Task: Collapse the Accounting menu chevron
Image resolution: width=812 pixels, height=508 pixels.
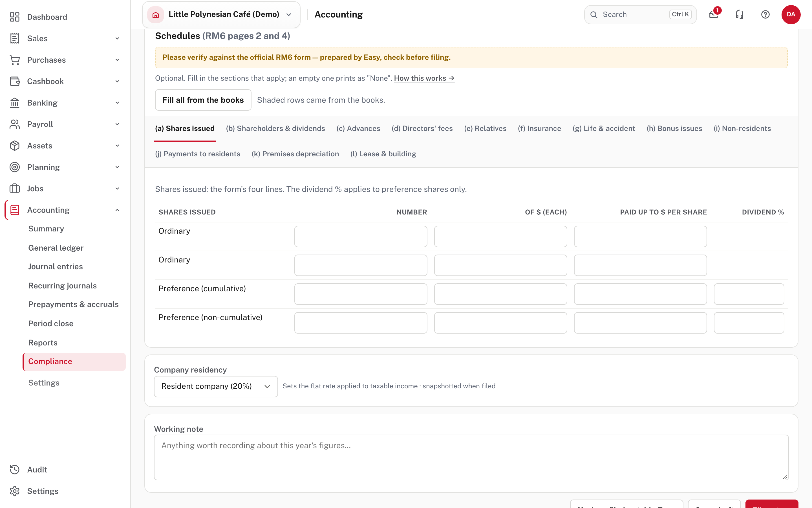Action: [117, 210]
